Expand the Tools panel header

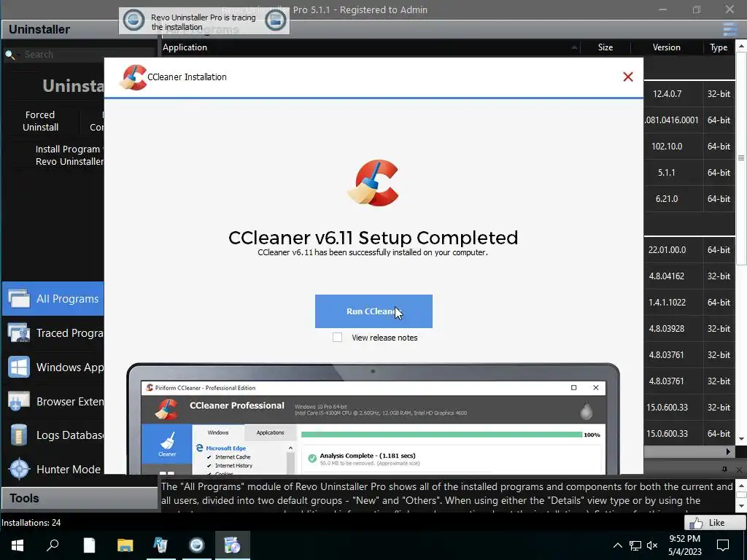80,498
